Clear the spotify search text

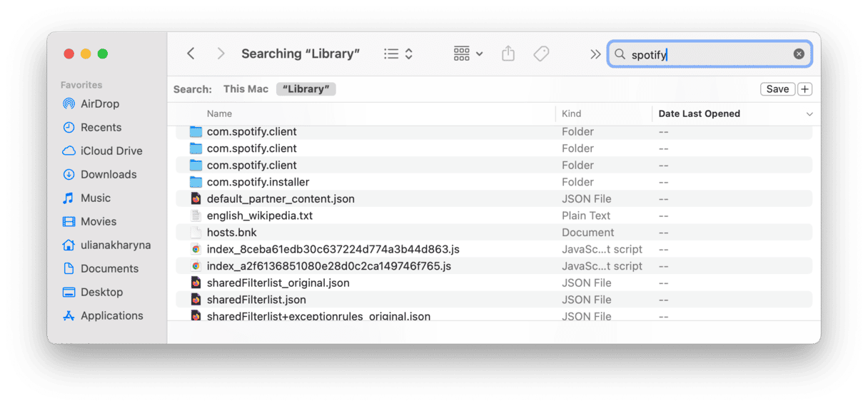(799, 54)
